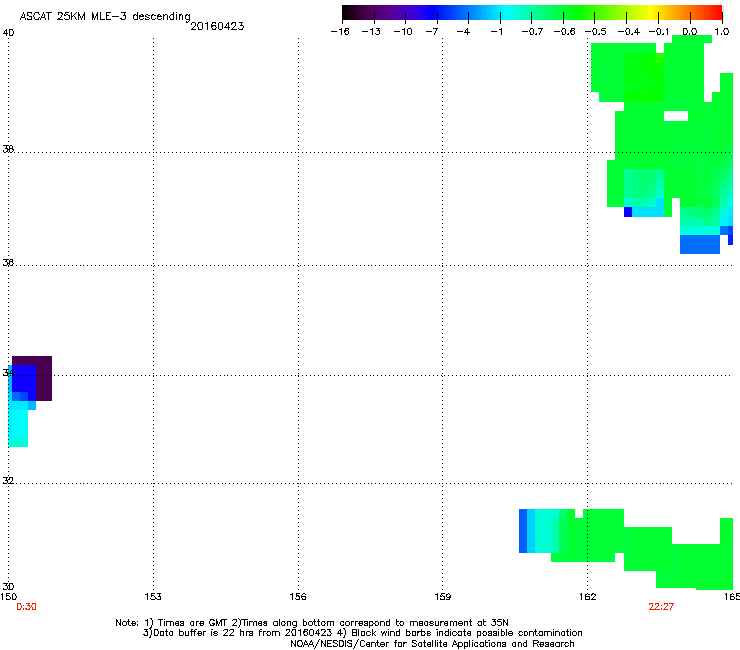Click the -13 colorbar label
Viewport: 740px width, 650px height.
(x=371, y=32)
